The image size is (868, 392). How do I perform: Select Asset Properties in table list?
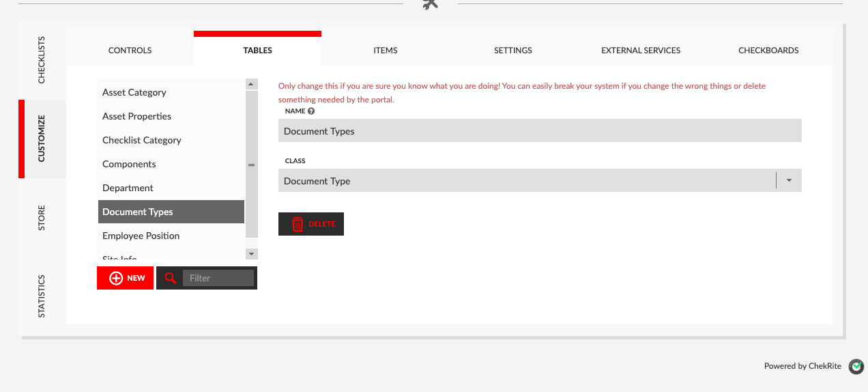click(x=171, y=116)
